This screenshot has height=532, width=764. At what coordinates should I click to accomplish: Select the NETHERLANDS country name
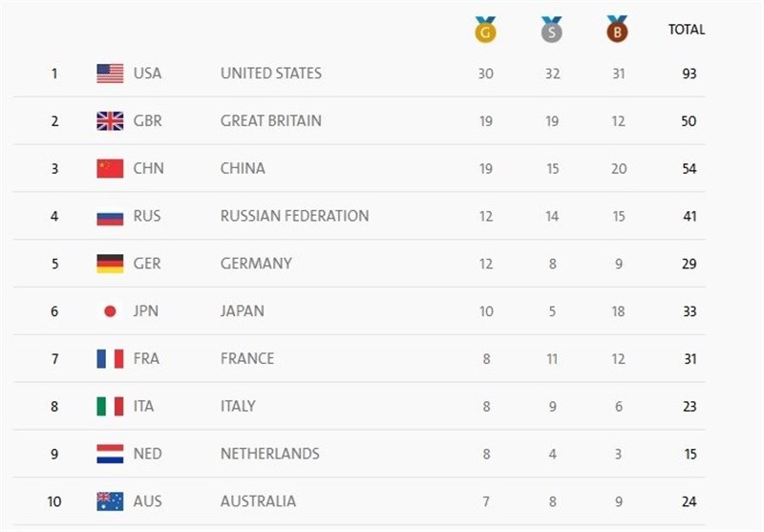coord(270,454)
